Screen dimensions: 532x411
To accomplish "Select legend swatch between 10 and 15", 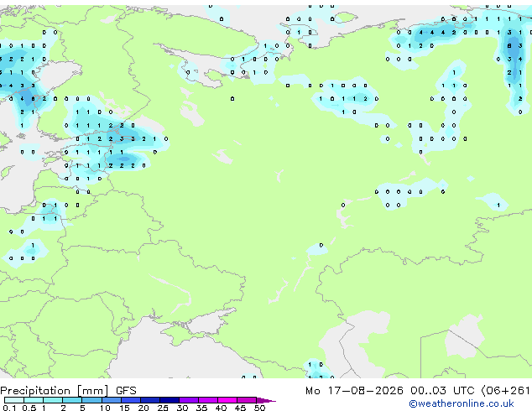I will pos(112,400).
